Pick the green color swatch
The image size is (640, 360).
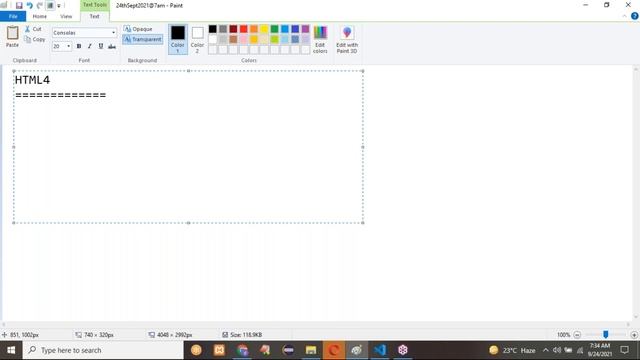click(x=274, y=29)
